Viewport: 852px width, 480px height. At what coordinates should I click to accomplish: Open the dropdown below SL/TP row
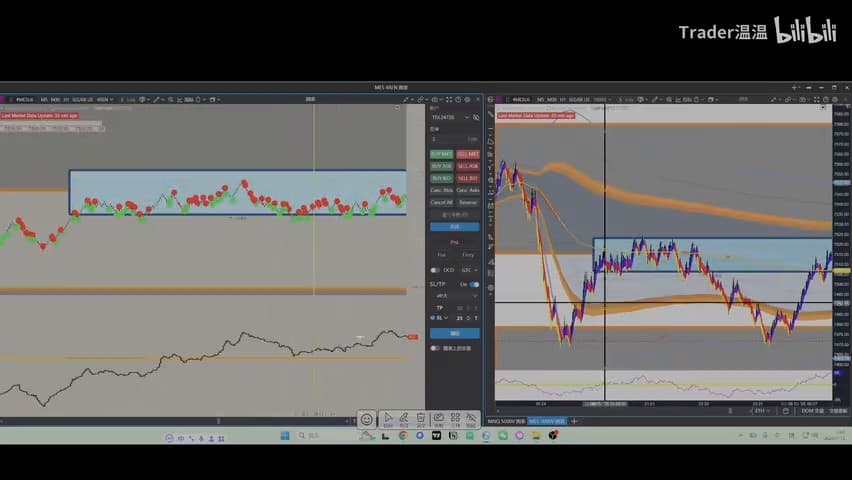click(x=455, y=296)
